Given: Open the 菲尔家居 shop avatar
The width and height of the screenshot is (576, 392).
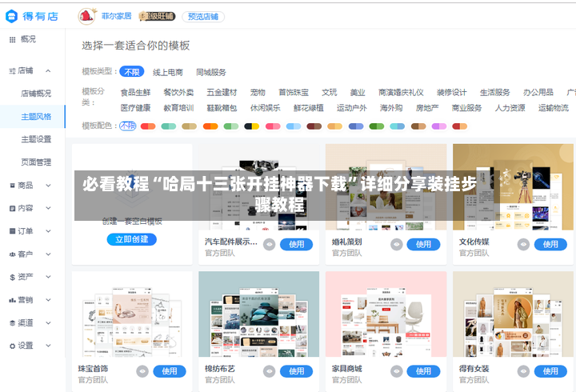Looking at the screenshot, I should coord(86,16).
